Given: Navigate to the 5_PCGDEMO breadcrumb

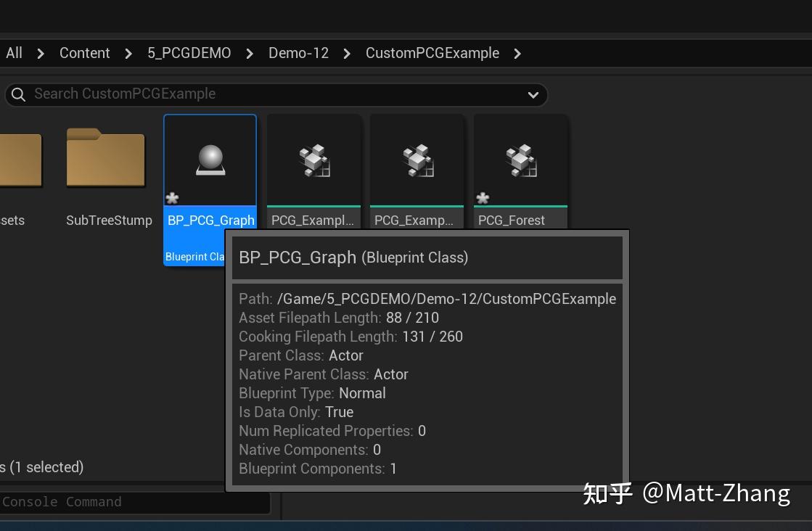Looking at the screenshot, I should (x=188, y=52).
